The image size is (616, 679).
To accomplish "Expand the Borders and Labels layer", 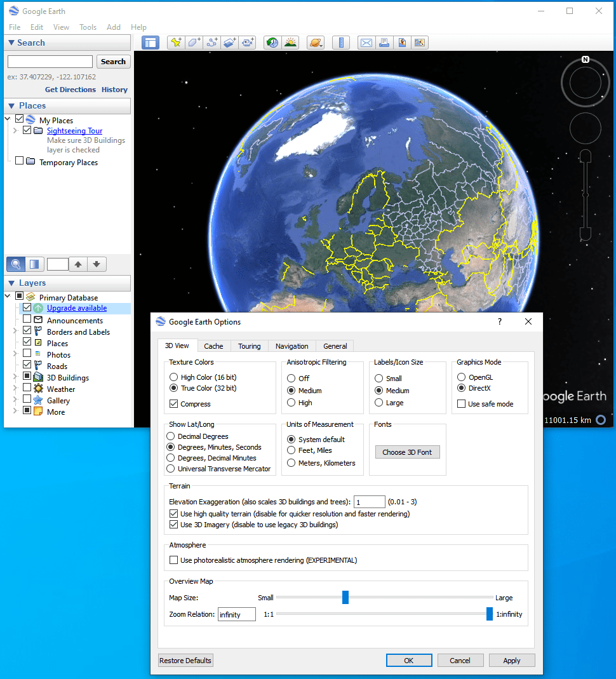I will [15, 332].
